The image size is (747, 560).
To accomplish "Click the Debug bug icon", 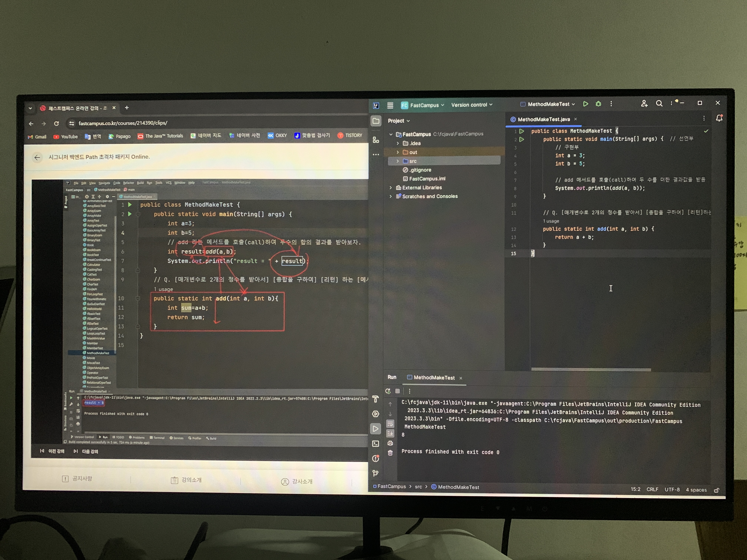I will 598,104.
